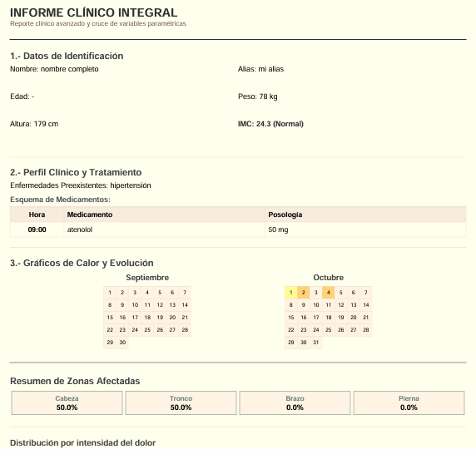Click the Medicamento column header
The width and height of the screenshot is (476, 449).
[x=164, y=215]
